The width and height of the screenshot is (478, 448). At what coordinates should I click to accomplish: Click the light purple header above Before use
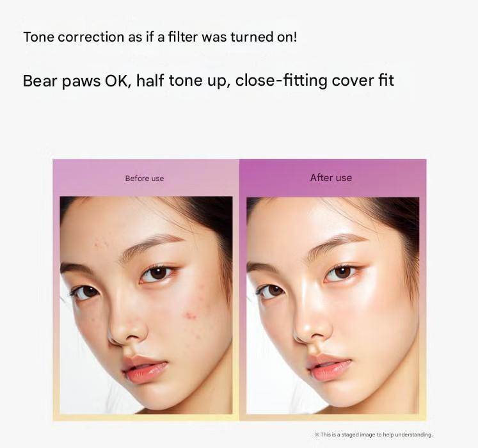click(146, 178)
